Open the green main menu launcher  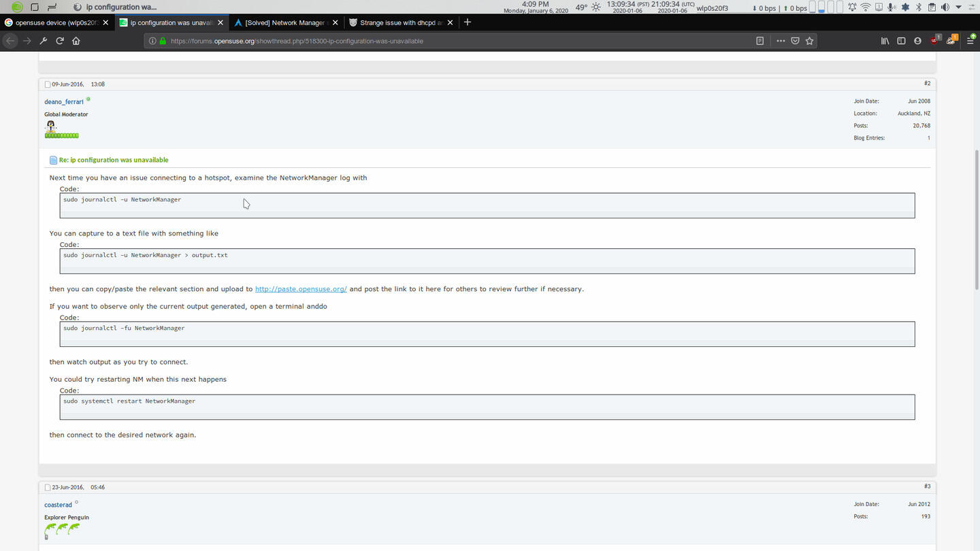pos(17,7)
